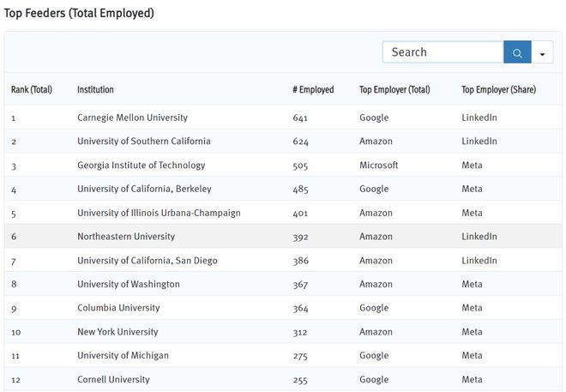This screenshot has width=566, height=392.
Task: Select University of California, San Diego
Action: (x=148, y=260)
